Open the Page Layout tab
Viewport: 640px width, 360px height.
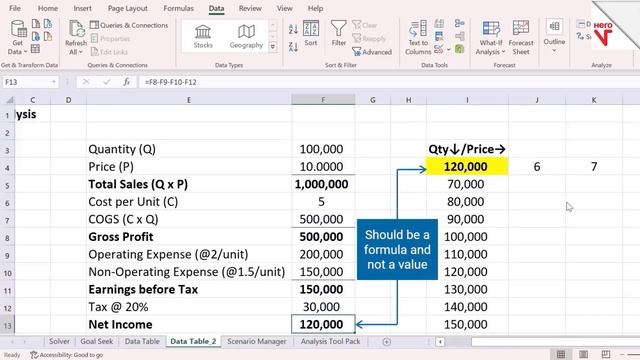point(128,8)
